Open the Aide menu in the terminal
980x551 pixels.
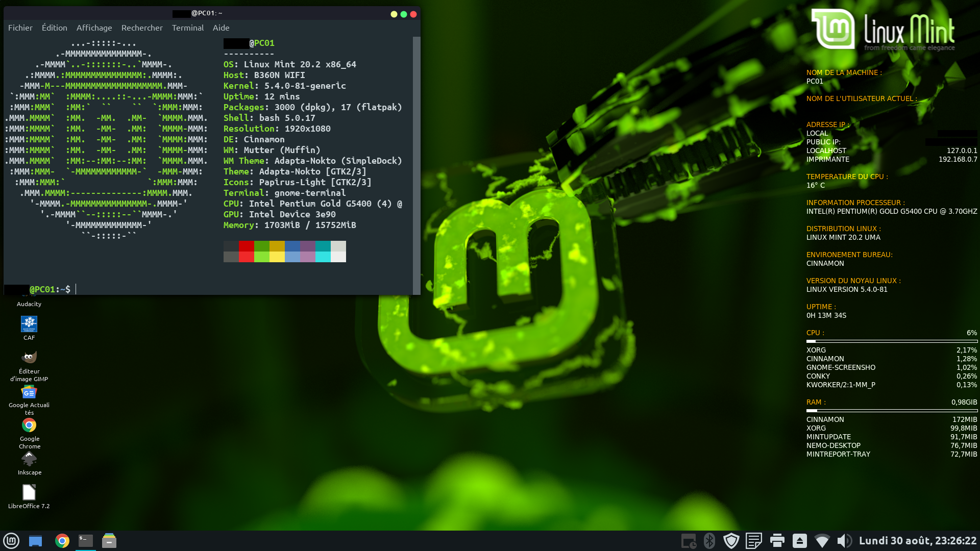pos(221,28)
